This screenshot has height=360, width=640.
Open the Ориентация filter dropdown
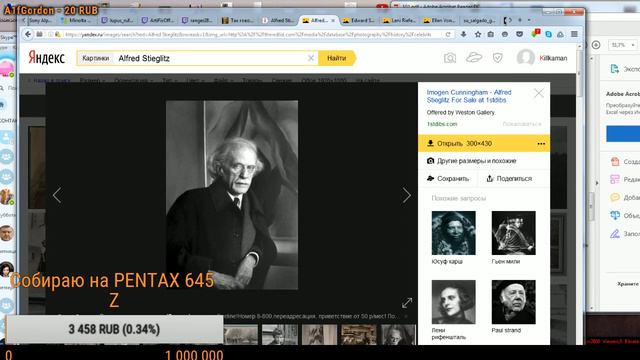133,80
